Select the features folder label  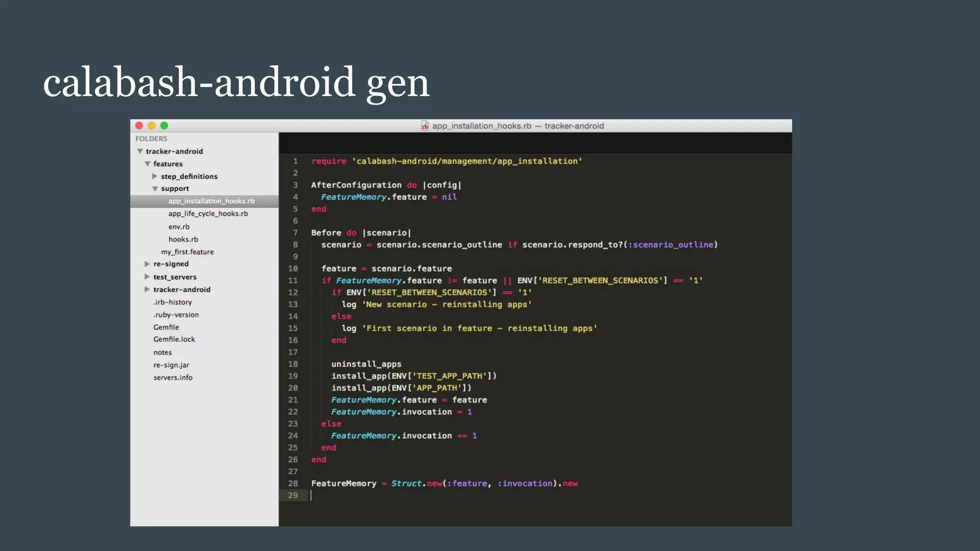click(168, 164)
